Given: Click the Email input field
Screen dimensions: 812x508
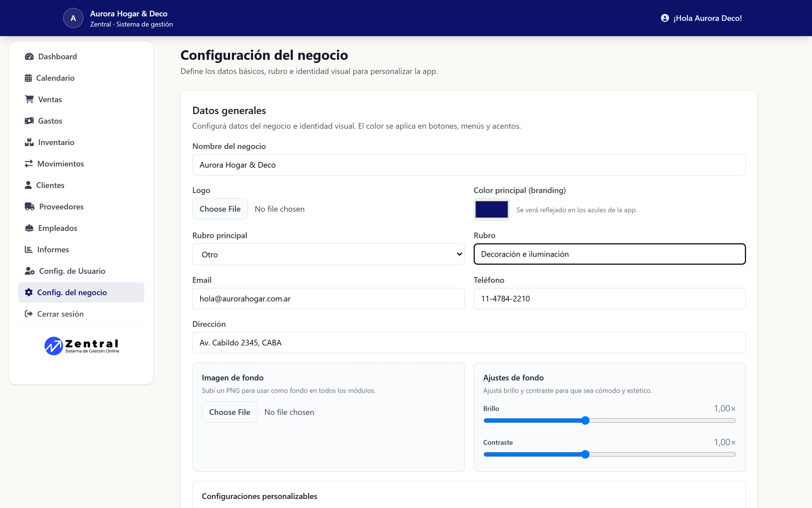Looking at the screenshot, I should pos(328,299).
